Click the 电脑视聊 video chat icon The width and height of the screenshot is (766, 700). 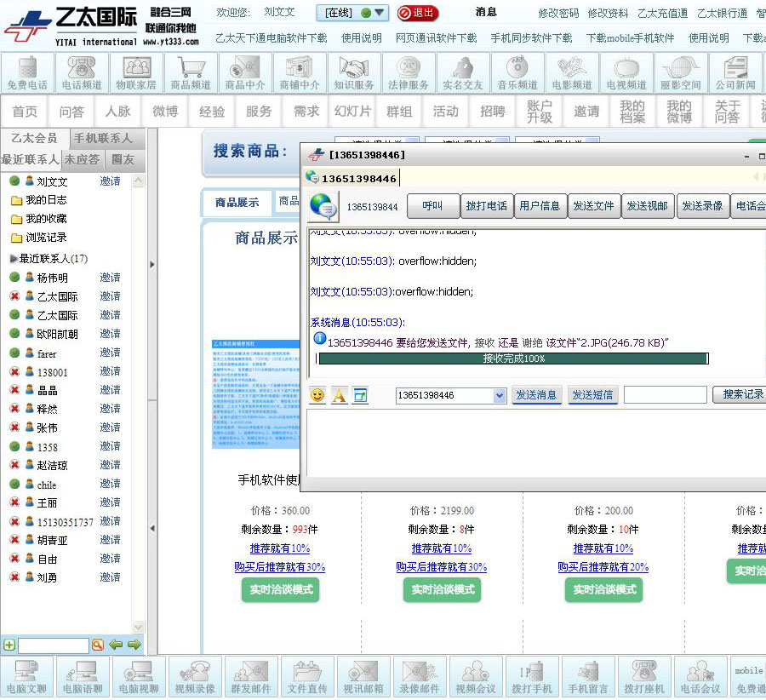click(140, 676)
